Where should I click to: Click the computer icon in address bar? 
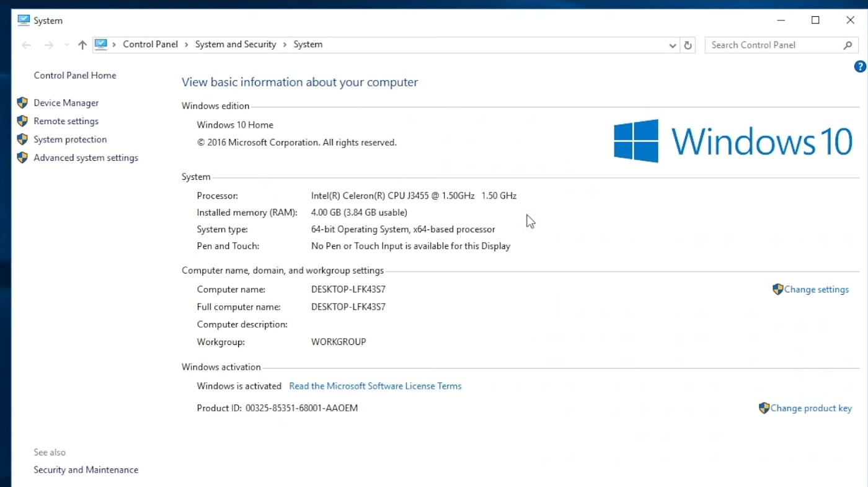(x=101, y=44)
